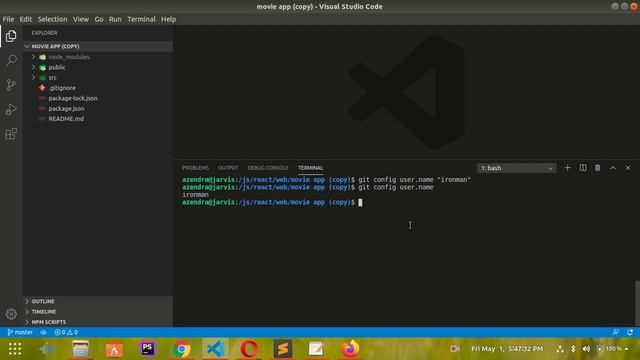
Task: Switch to the DEBUG CONSOLE tab
Action: pos(268,168)
